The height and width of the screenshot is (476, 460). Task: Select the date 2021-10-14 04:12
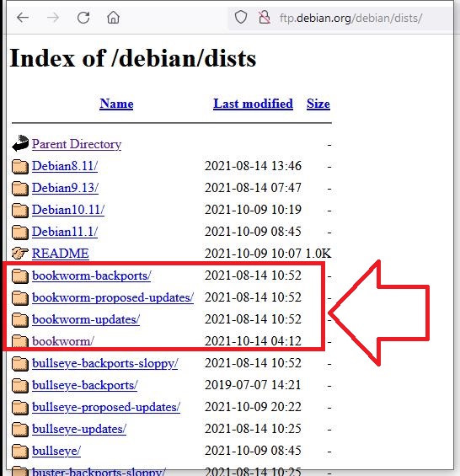pos(253,341)
